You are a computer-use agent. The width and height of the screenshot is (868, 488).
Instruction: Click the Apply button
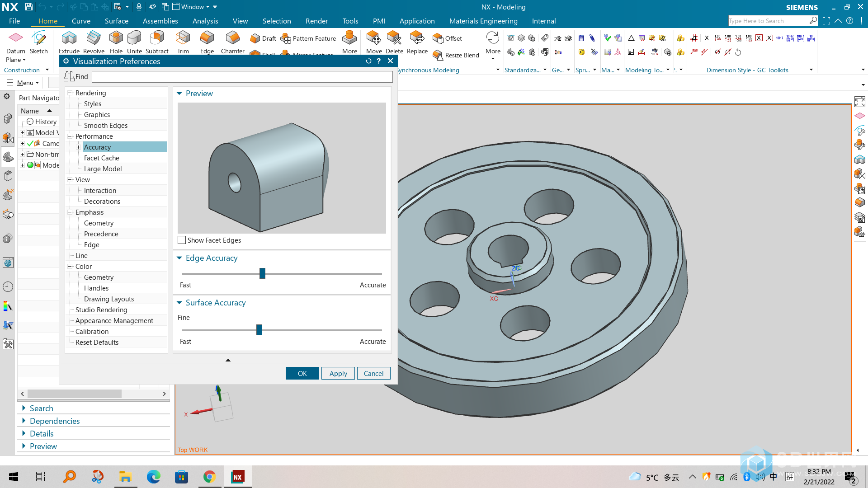click(x=338, y=373)
